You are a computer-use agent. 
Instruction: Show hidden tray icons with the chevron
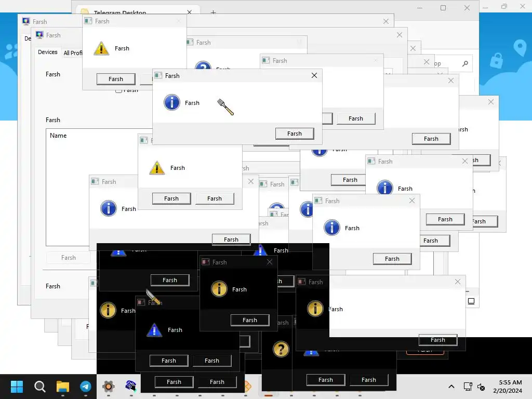click(451, 386)
